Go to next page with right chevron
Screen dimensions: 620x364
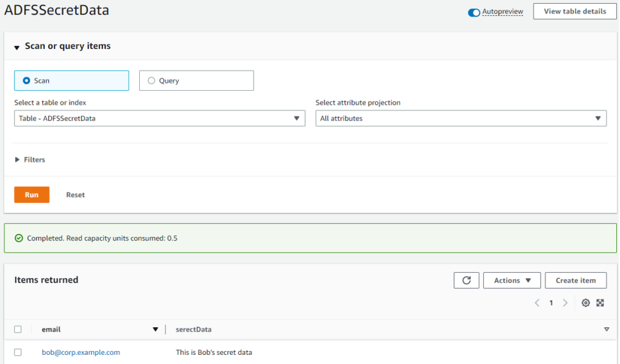(x=564, y=302)
